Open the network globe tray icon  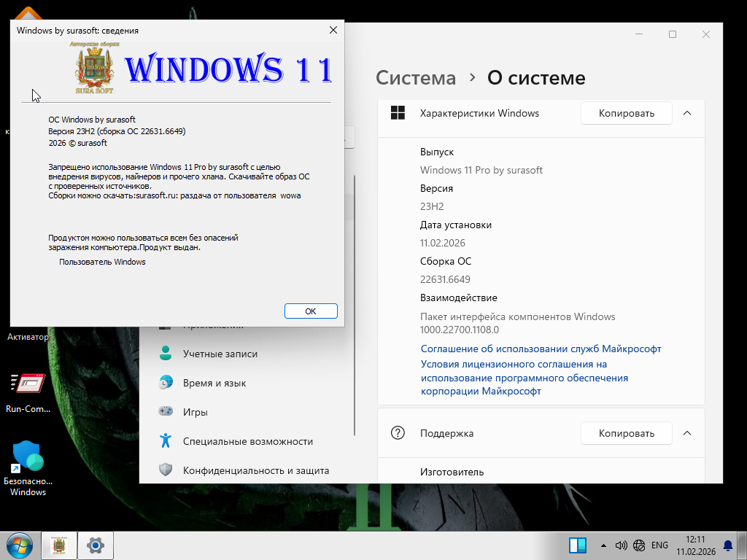point(639,545)
